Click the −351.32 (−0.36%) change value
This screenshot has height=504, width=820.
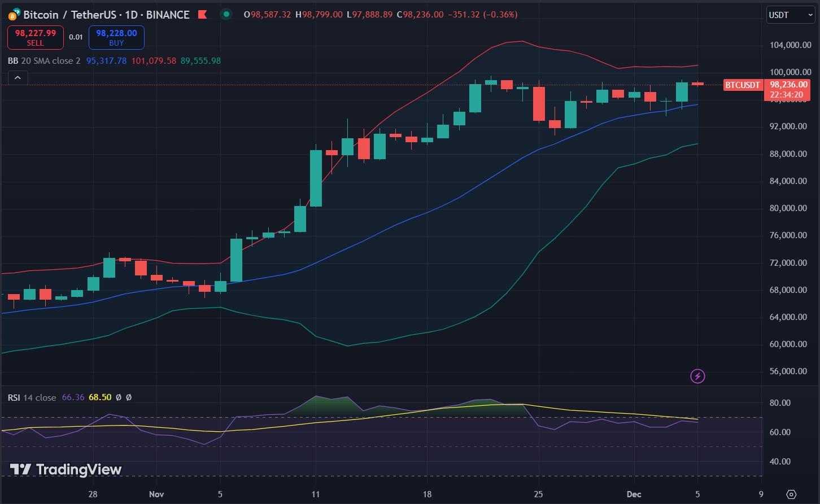482,15
